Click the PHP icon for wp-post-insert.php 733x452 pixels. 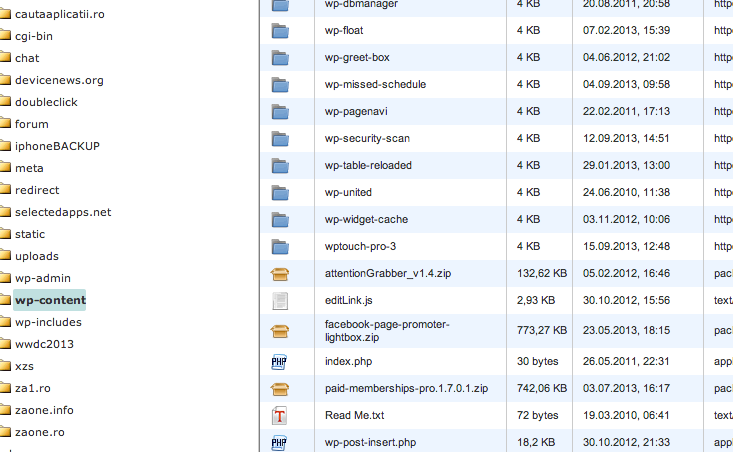click(x=279, y=443)
